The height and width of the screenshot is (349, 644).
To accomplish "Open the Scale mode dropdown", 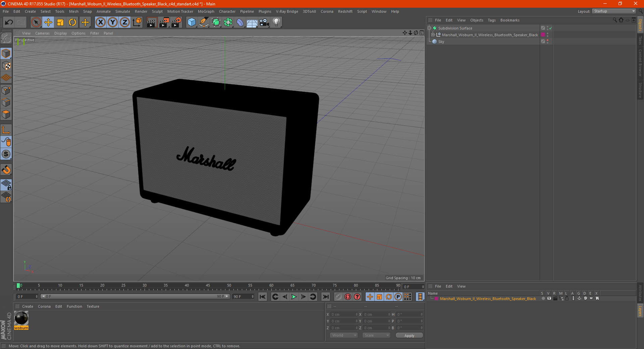I will click(x=376, y=335).
